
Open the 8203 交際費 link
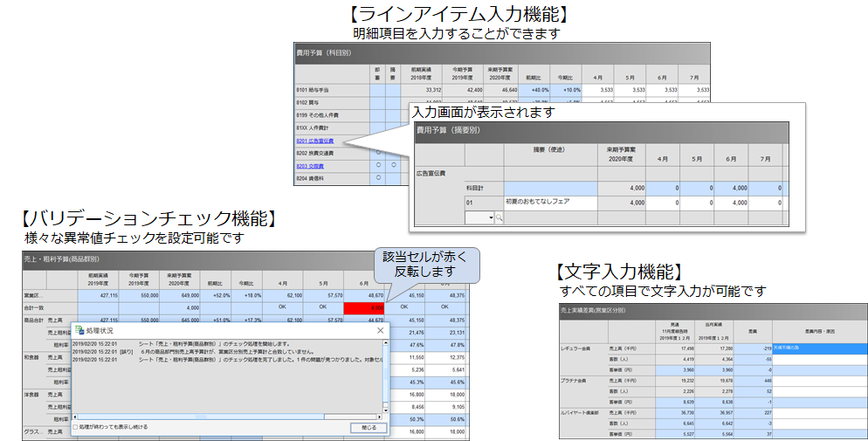point(310,166)
